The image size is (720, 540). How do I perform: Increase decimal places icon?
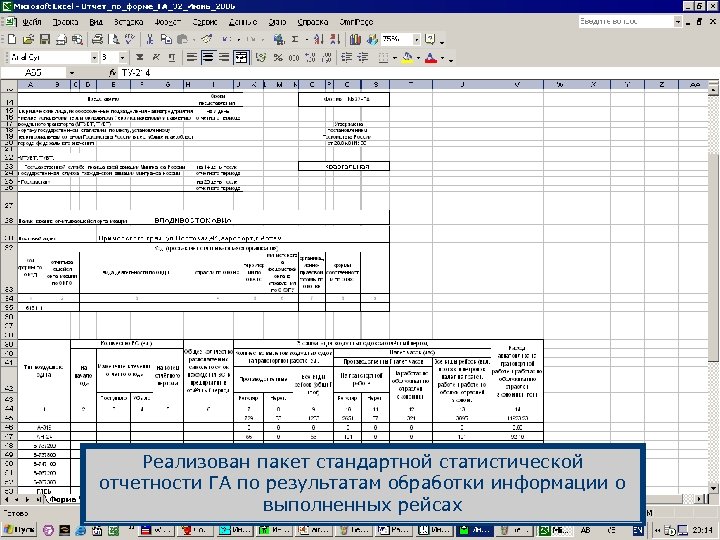click(310, 57)
